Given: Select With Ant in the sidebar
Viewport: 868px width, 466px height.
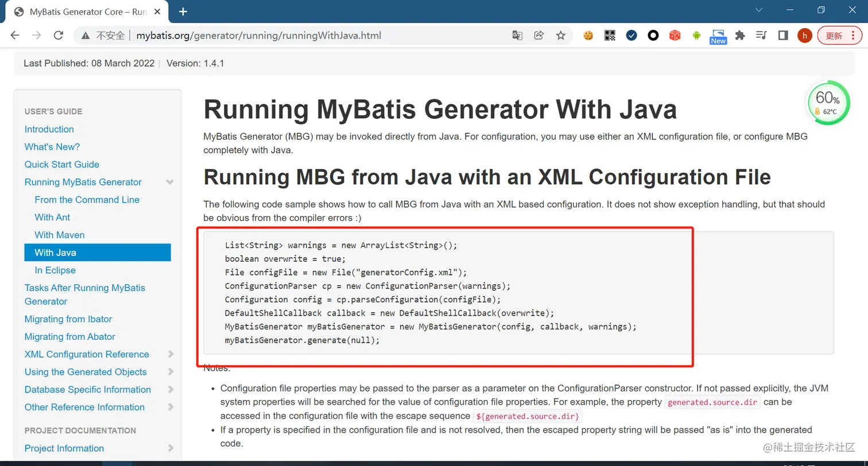Looking at the screenshot, I should (52, 217).
